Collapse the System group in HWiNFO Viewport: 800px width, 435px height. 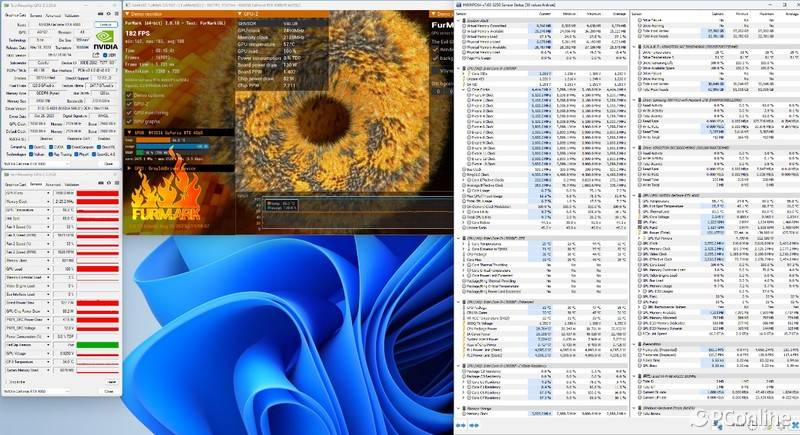click(458, 20)
